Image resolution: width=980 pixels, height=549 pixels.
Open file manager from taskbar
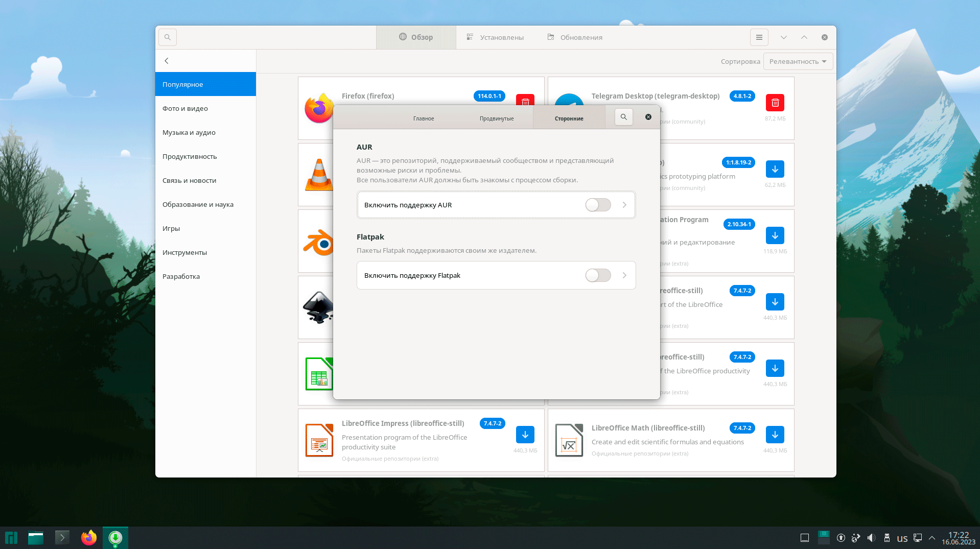36,538
